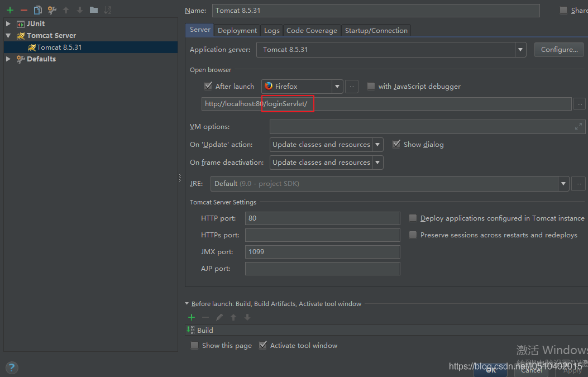
Task: Create new folder for configurations
Action: point(94,10)
